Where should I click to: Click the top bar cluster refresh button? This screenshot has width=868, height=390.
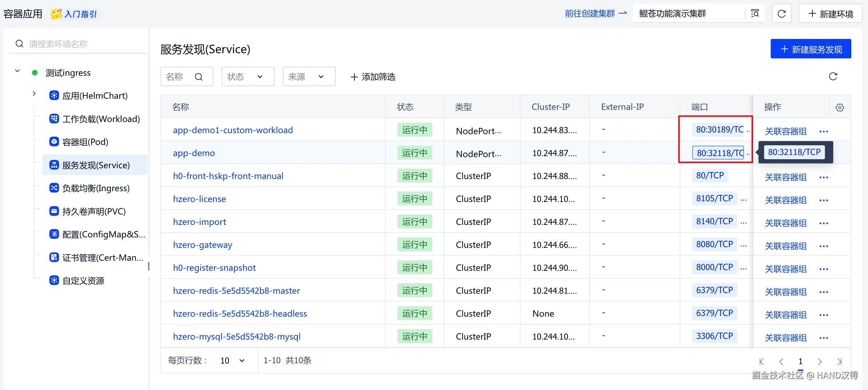coord(781,14)
